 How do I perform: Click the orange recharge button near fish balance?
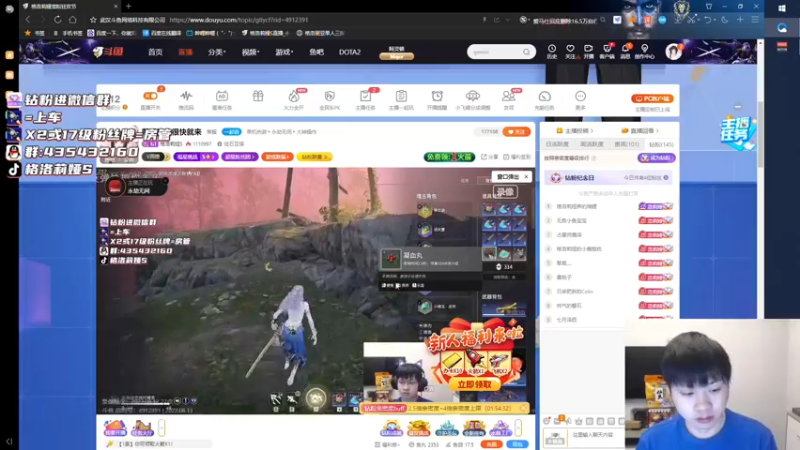point(491,444)
